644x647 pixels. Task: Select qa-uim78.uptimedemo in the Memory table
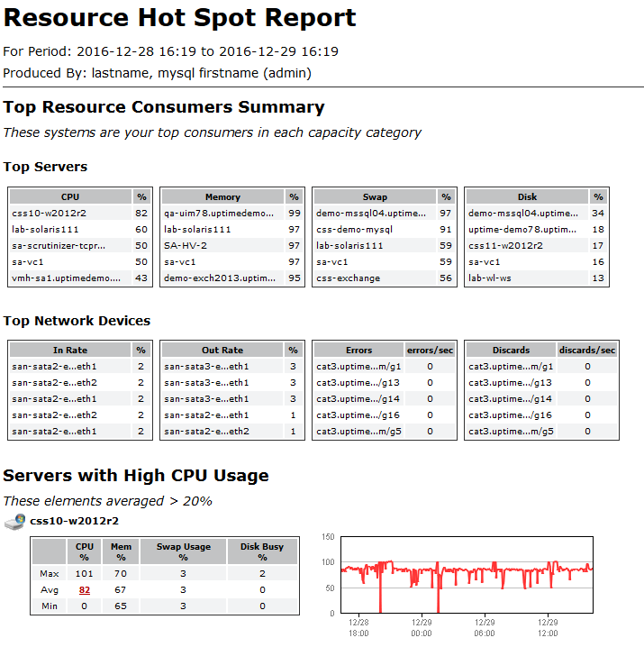[219, 214]
